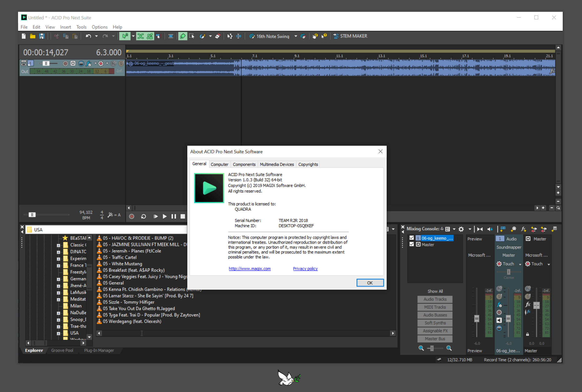Click Play From Start transport button
The height and width of the screenshot is (392, 582).
coord(155,216)
